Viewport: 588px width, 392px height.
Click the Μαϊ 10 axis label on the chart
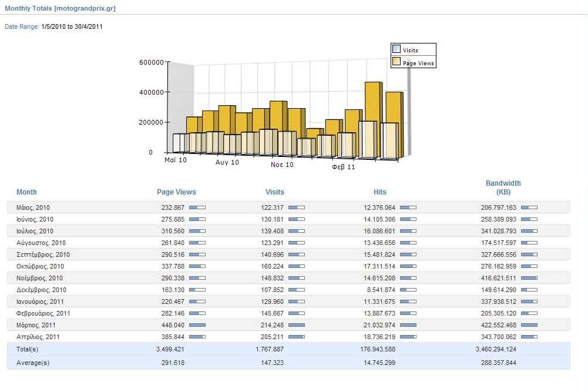tap(176, 160)
